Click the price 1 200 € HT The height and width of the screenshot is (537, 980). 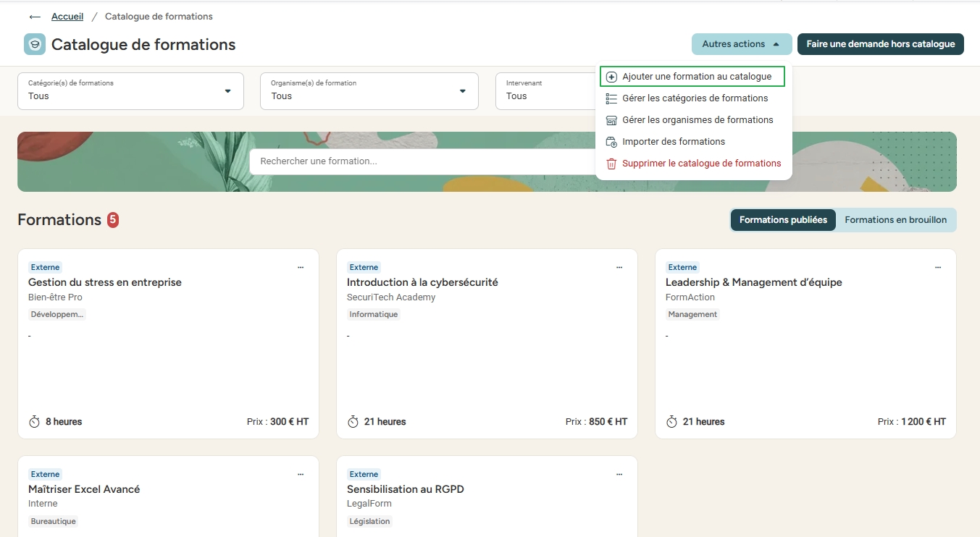[924, 421]
